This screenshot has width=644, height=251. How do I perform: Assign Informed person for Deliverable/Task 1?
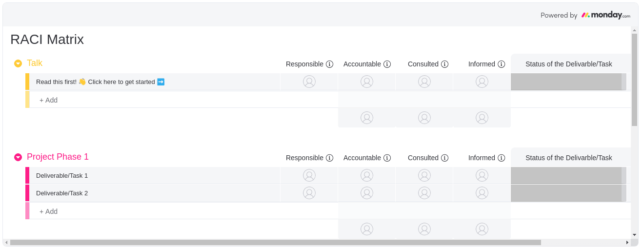click(482, 175)
